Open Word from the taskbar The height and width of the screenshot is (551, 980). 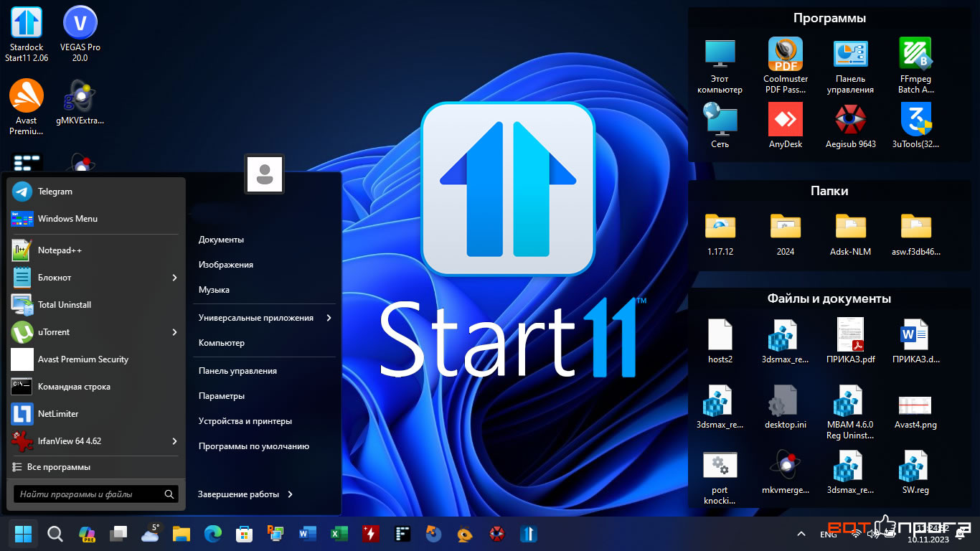click(x=308, y=534)
